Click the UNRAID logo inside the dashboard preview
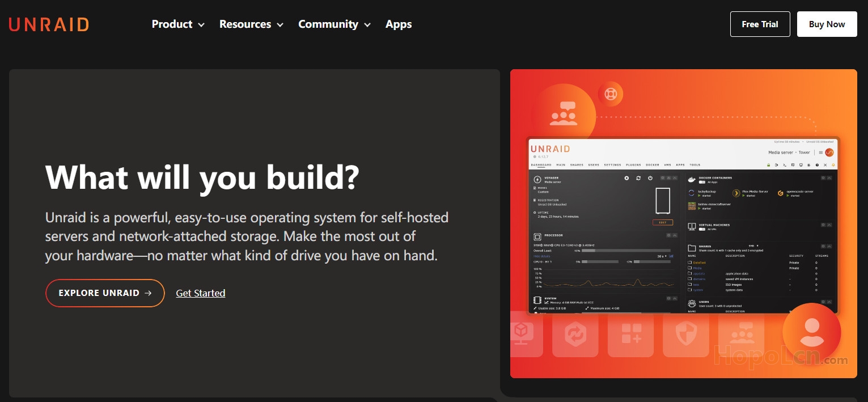Viewport: 868px width, 402px height. tap(551, 149)
